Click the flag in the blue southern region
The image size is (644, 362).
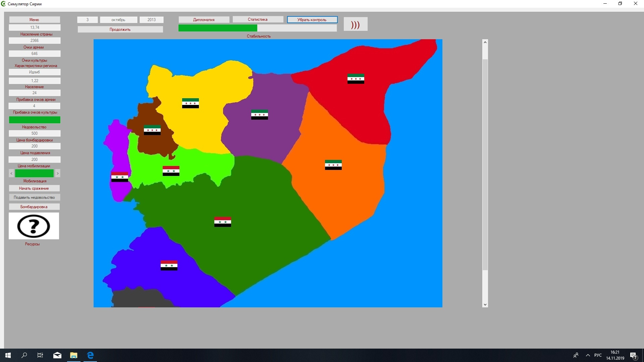(169, 265)
